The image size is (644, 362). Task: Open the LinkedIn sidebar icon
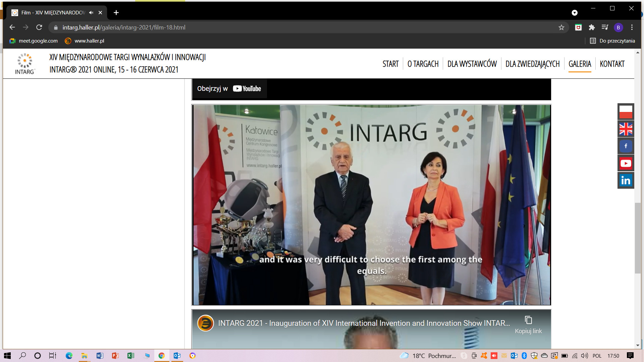[626, 181]
